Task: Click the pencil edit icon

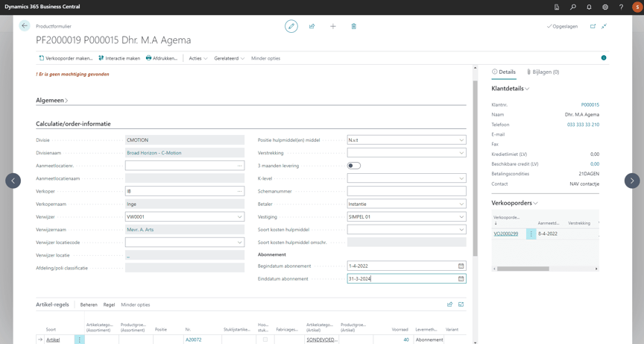Action: coord(291,26)
